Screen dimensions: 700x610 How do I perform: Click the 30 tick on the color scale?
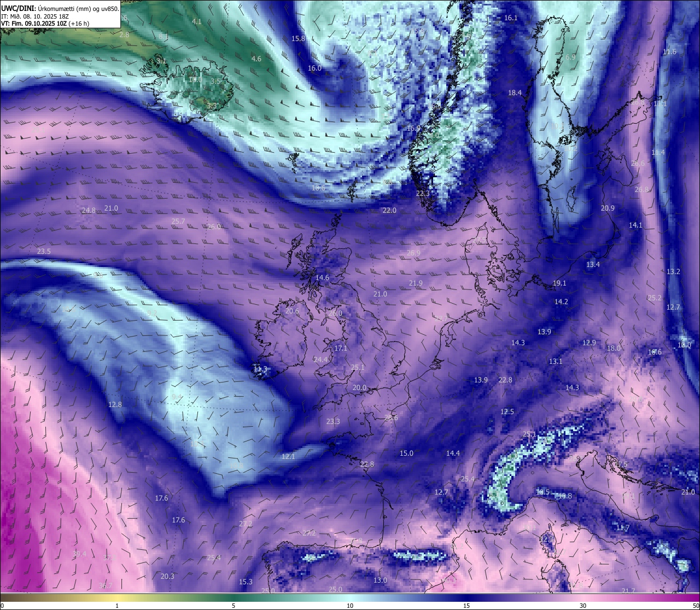point(583,606)
